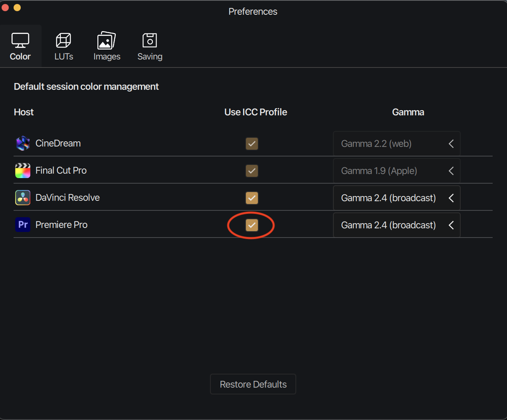Image resolution: width=507 pixels, height=420 pixels.
Task: Toggle Use ICC Profile for Final Cut Pro
Action: coord(252,171)
